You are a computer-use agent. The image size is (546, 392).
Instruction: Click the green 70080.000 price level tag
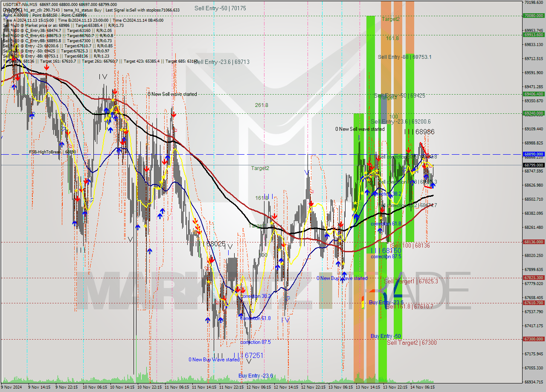(533, 16)
